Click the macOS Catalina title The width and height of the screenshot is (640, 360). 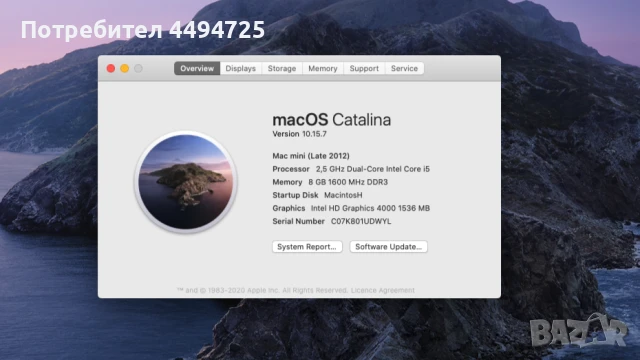pyautogui.click(x=331, y=120)
